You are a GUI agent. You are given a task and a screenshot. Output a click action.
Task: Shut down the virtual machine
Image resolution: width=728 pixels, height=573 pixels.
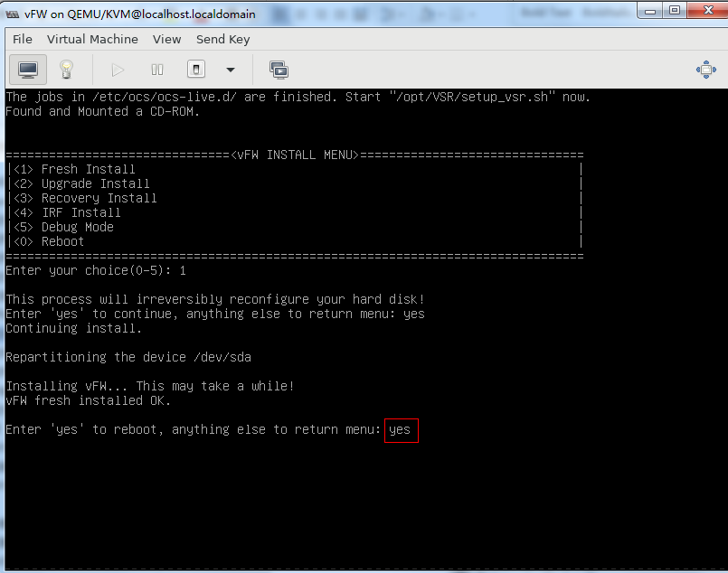[x=196, y=70]
